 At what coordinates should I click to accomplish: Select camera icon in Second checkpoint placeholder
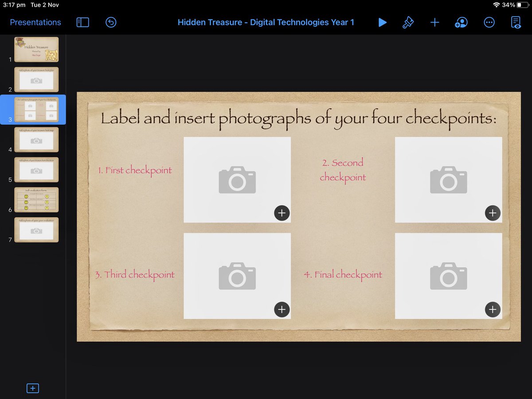449,180
